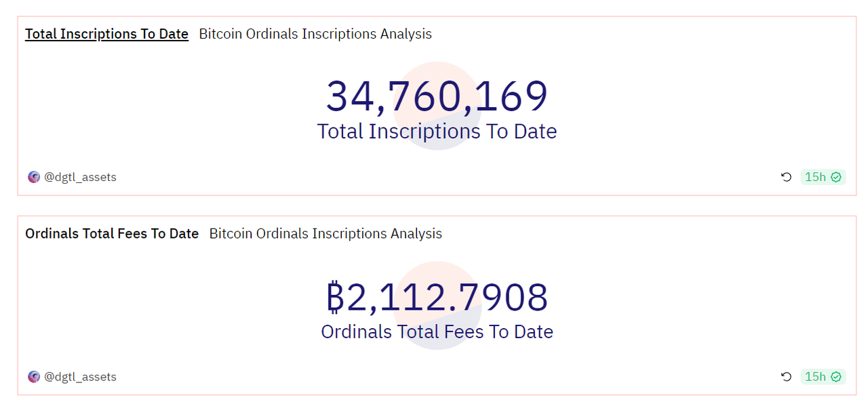
Task: Open Bitcoin Ordinals Inscriptions Analysis link in top panel
Action: coord(315,34)
